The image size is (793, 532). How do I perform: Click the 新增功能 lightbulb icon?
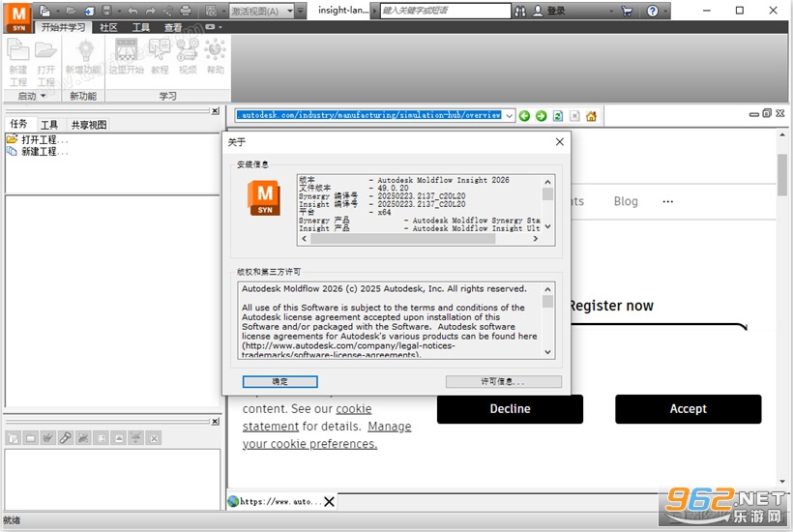(83, 57)
